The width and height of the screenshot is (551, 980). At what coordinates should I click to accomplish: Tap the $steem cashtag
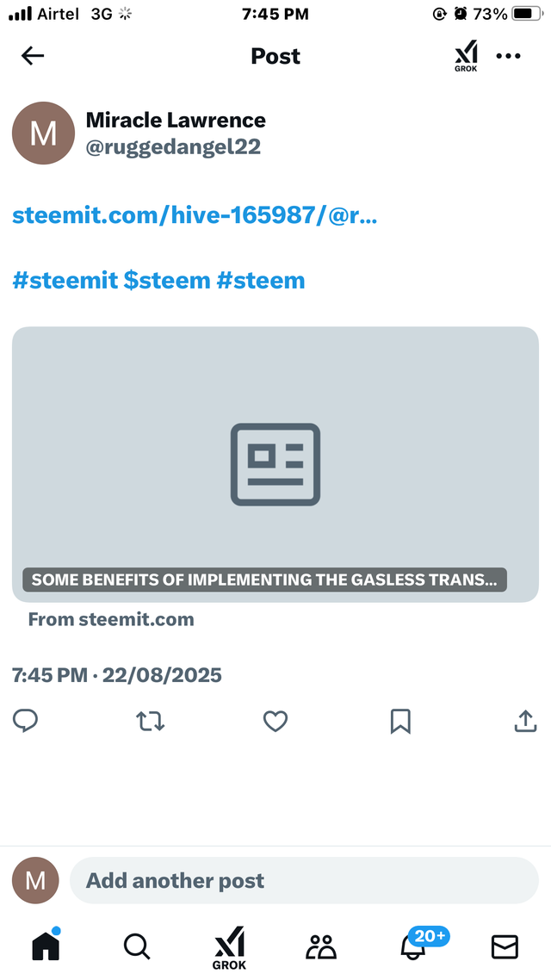(x=167, y=281)
